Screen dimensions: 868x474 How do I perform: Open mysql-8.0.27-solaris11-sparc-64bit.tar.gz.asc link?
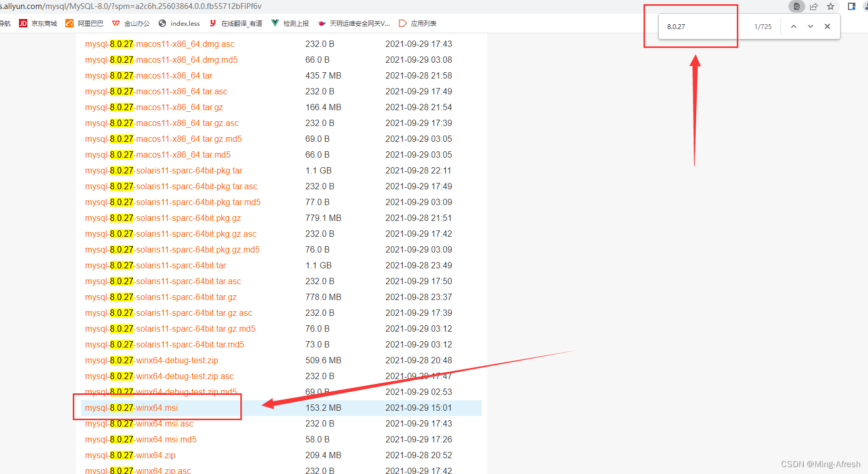point(169,313)
